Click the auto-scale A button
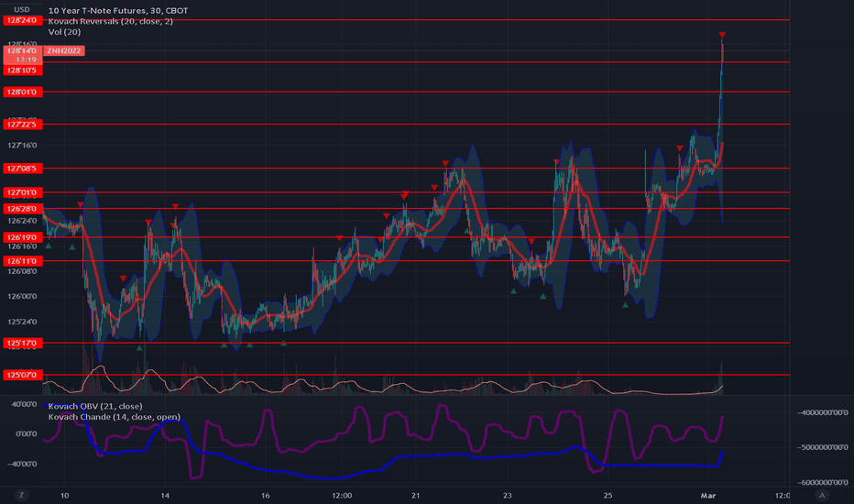854x504 pixels. click(x=822, y=495)
